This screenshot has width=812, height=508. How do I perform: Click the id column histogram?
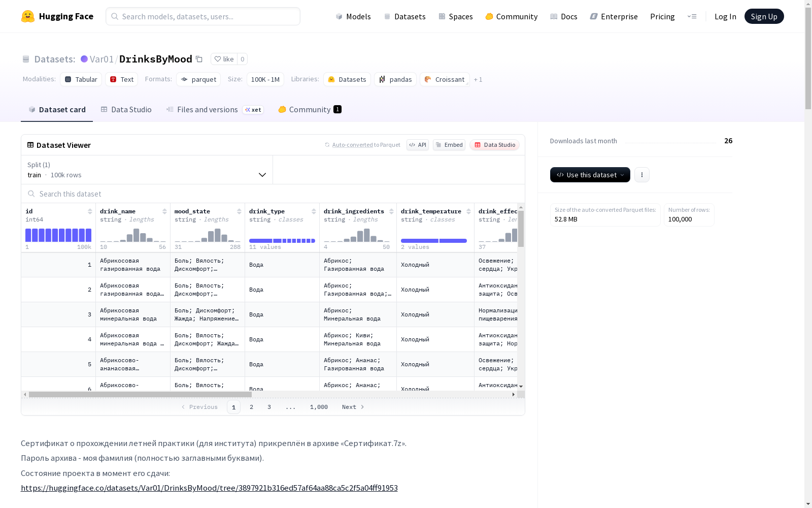click(x=58, y=235)
